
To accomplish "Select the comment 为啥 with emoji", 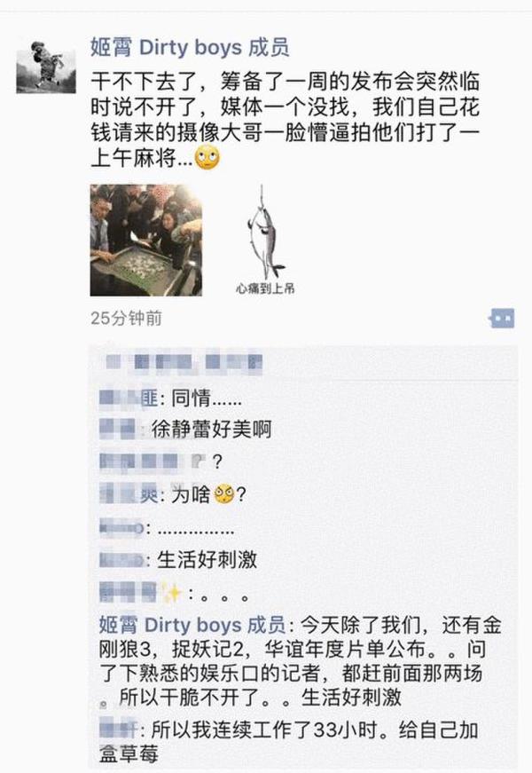I will click(x=172, y=494).
